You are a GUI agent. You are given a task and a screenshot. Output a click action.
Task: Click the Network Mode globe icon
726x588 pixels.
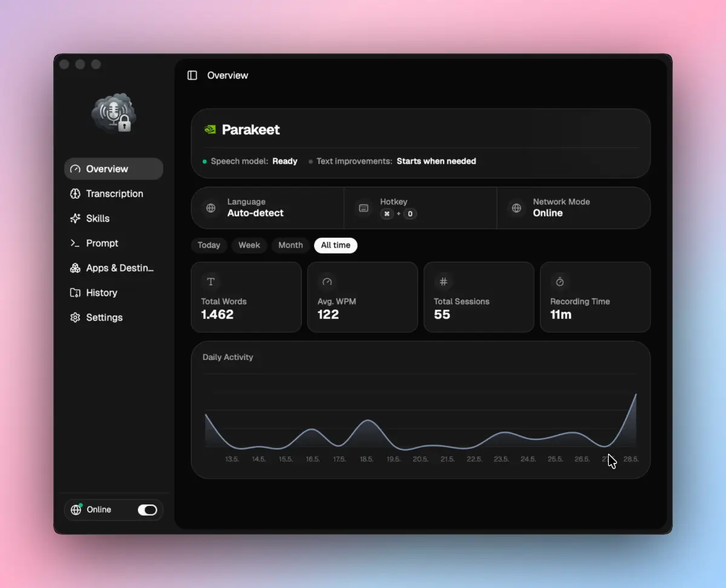(x=517, y=208)
